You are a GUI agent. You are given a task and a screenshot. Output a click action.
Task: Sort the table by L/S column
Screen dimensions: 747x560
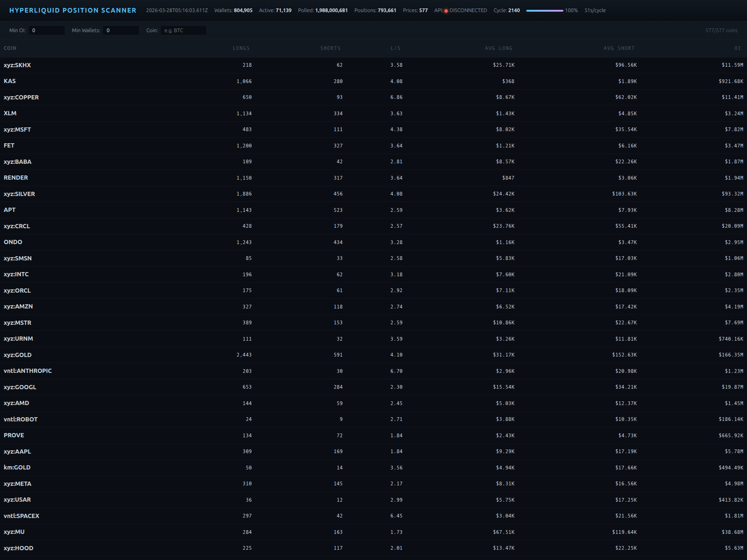tap(396, 48)
